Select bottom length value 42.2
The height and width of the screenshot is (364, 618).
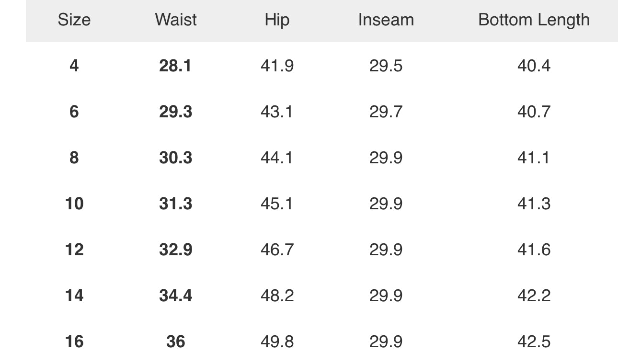click(534, 296)
